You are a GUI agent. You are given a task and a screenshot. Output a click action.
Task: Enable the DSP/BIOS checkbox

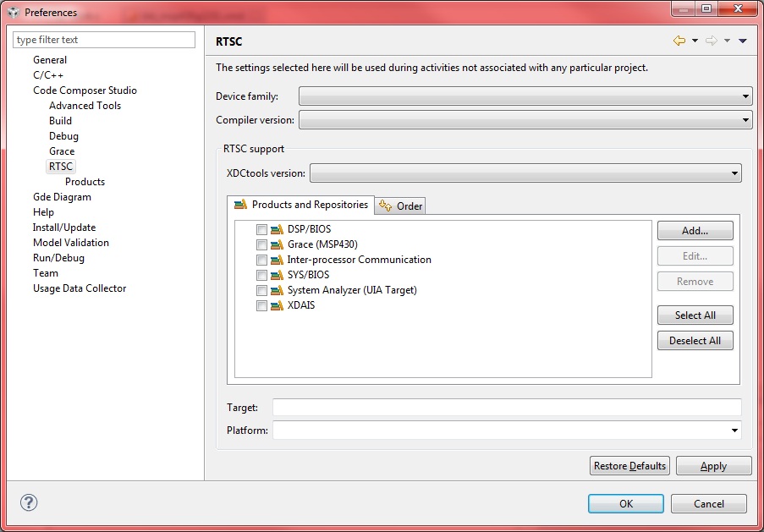261,229
